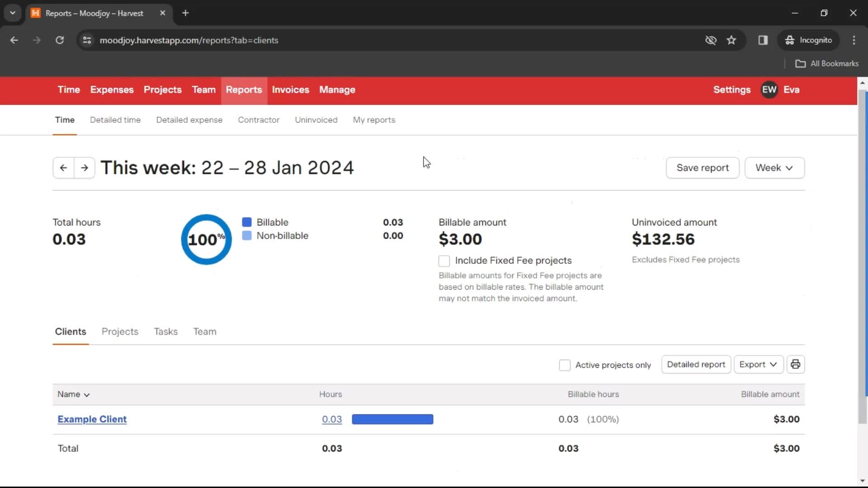Click the Example Client link
The width and height of the screenshot is (868, 488).
tap(92, 419)
